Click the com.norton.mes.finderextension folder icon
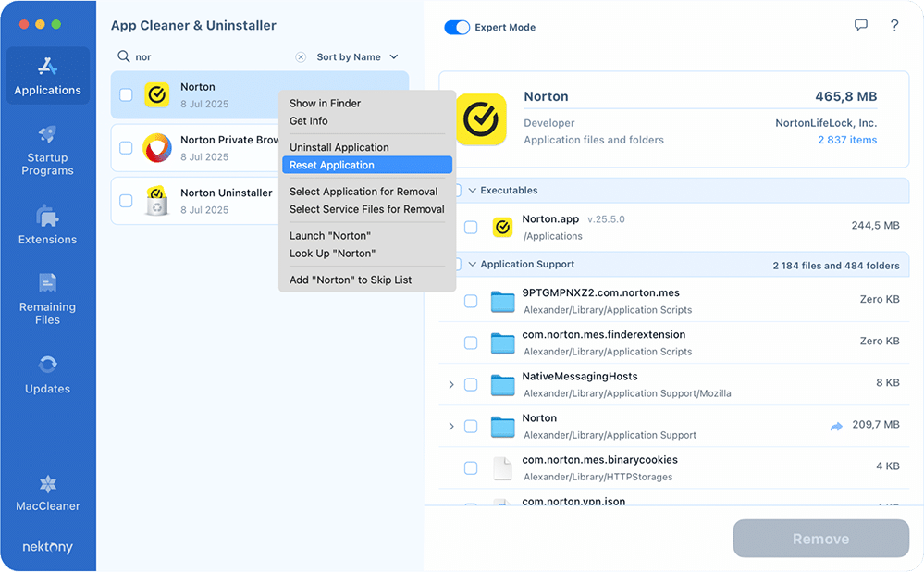The height and width of the screenshot is (572, 924). (x=502, y=343)
